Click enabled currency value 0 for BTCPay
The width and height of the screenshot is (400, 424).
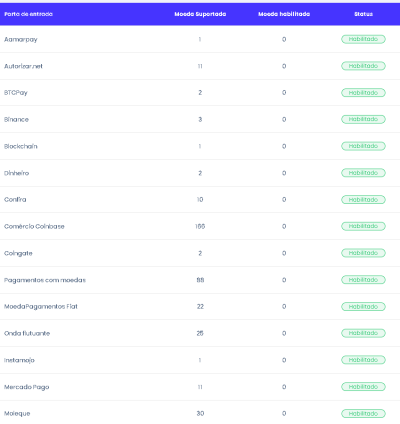click(x=284, y=93)
